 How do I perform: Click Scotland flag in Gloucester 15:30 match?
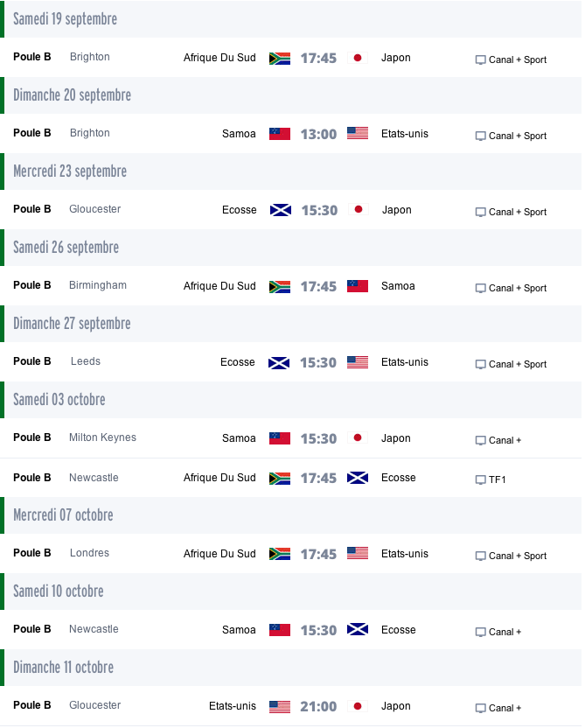[x=281, y=210]
